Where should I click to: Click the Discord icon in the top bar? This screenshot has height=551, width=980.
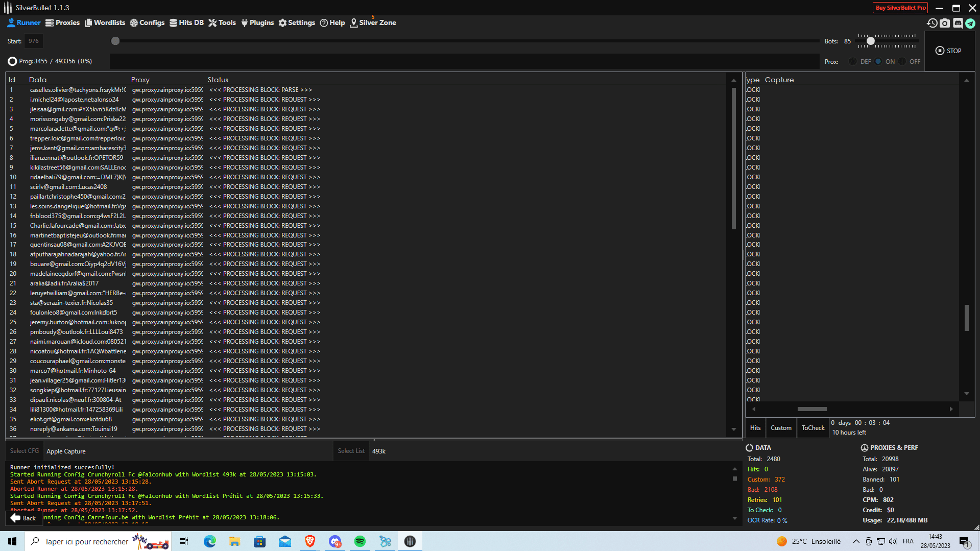click(958, 23)
